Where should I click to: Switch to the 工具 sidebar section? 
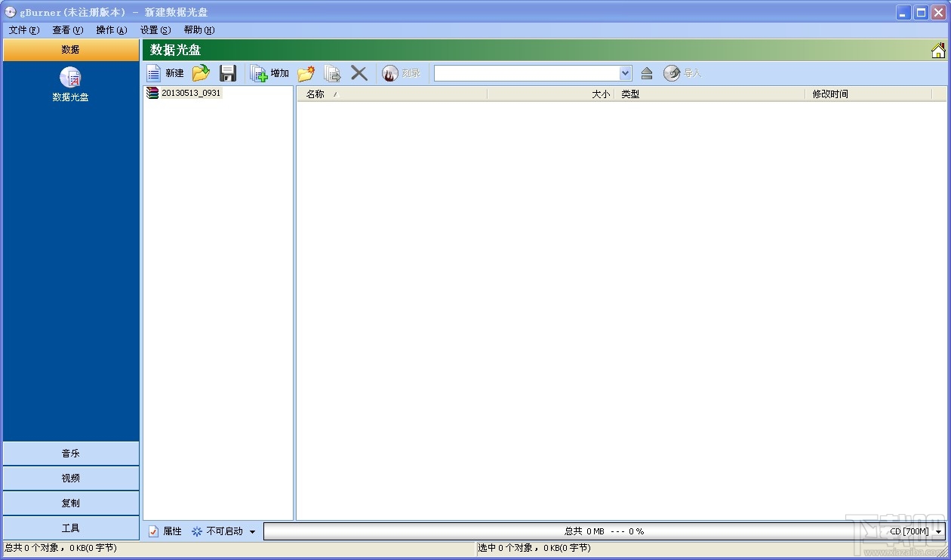(x=71, y=528)
